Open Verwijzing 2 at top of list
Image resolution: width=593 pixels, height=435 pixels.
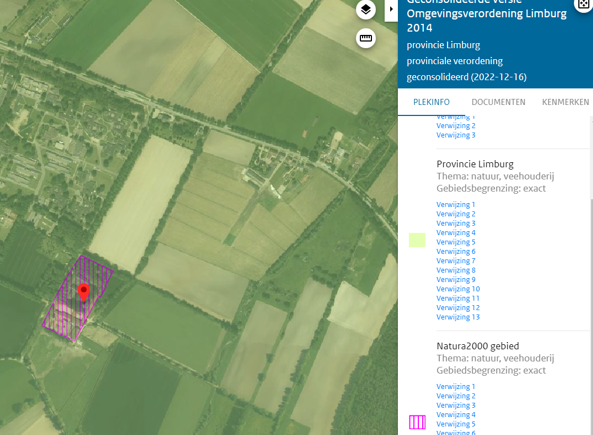pyautogui.click(x=456, y=126)
